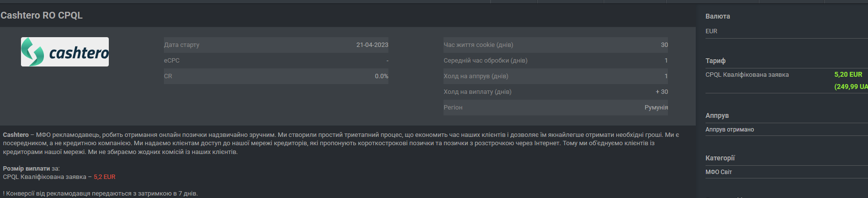This screenshot has width=868, height=198.
Task: Click Середній час обробки row
Action: coord(556,61)
